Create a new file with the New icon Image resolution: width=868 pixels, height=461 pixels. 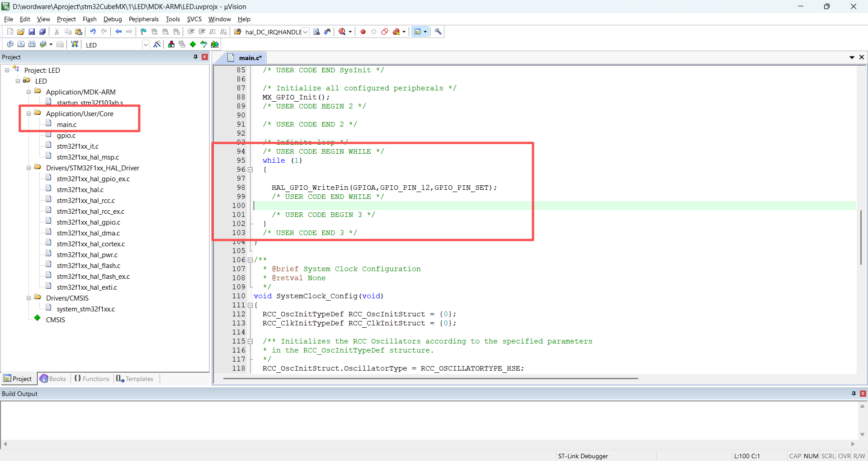click(10, 32)
